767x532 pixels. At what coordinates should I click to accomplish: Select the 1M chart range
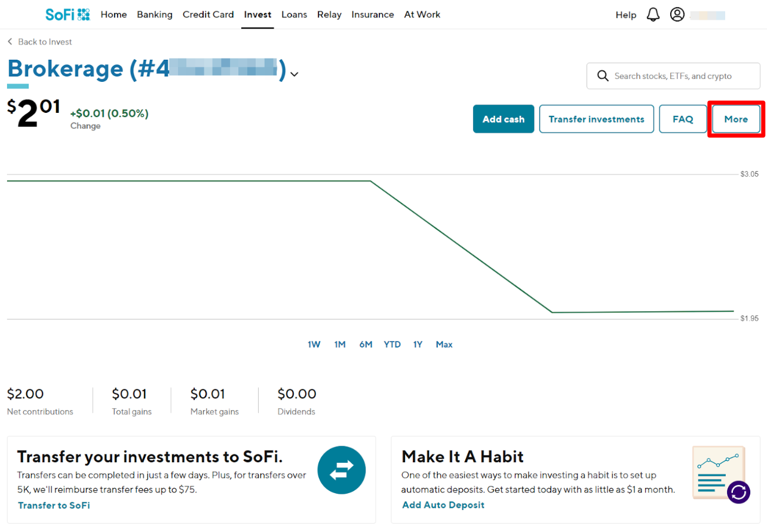(x=340, y=345)
